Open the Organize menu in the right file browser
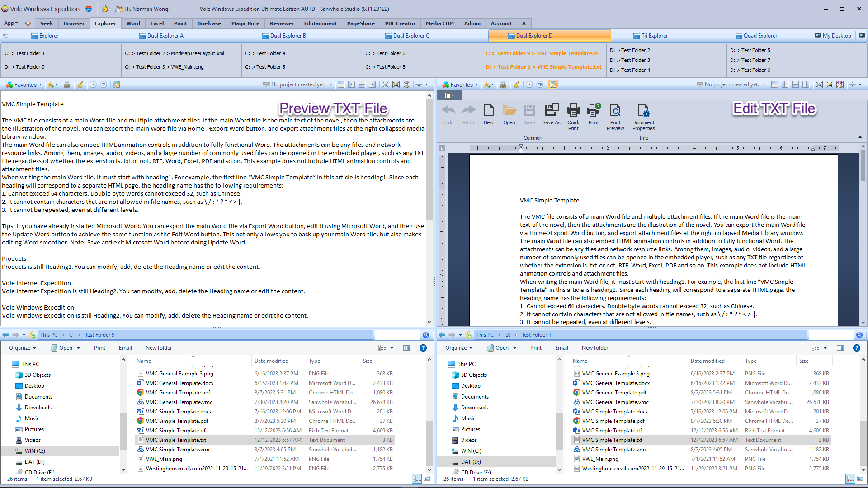 (x=459, y=348)
